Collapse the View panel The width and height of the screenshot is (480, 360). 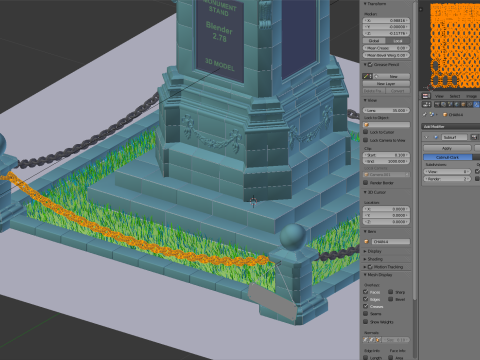(x=365, y=100)
